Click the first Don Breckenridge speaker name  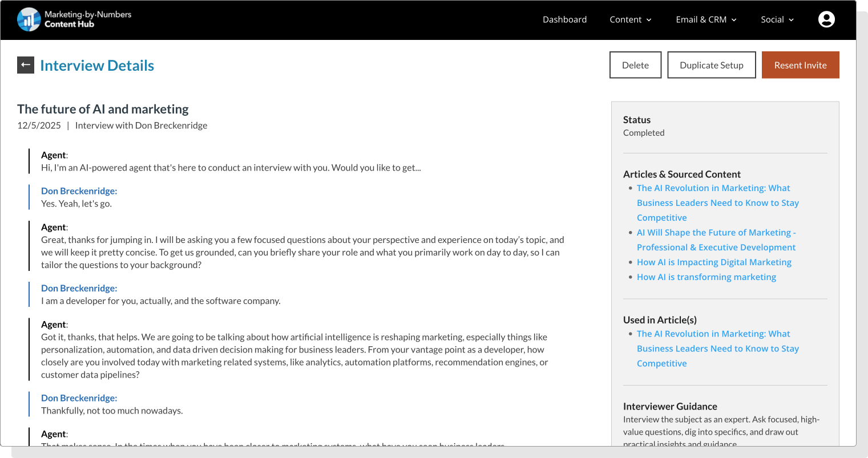pyautogui.click(x=79, y=191)
